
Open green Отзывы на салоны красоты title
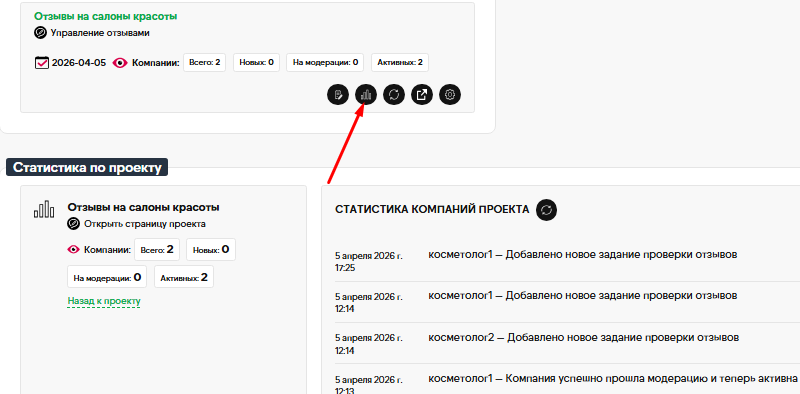pyautogui.click(x=106, y=16)
